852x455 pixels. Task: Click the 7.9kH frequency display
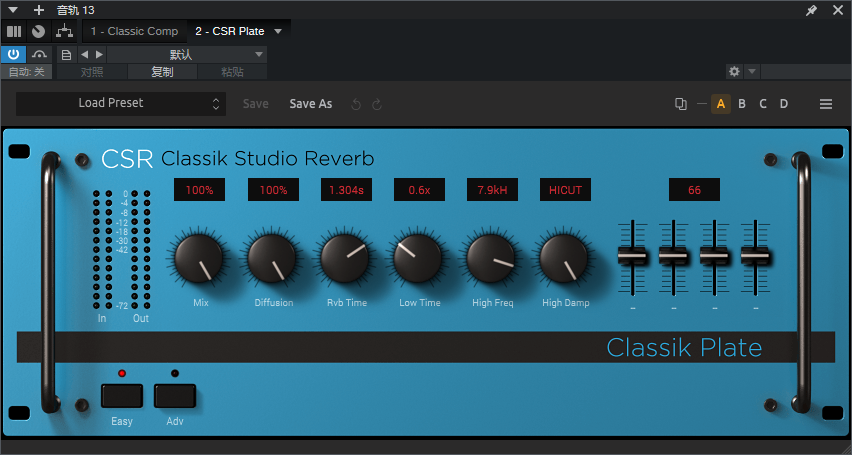[x=492, y=190]
